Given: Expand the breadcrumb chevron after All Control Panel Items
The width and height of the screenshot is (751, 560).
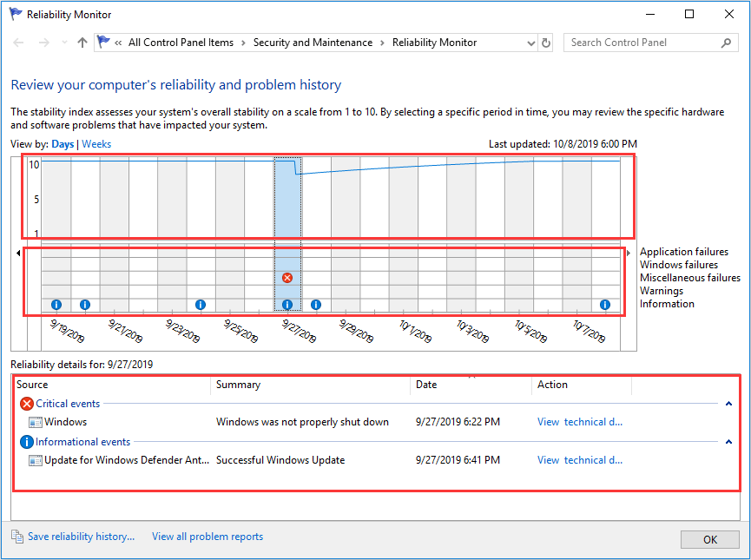Looking at the screenshot, I should [x=243, y=43].
